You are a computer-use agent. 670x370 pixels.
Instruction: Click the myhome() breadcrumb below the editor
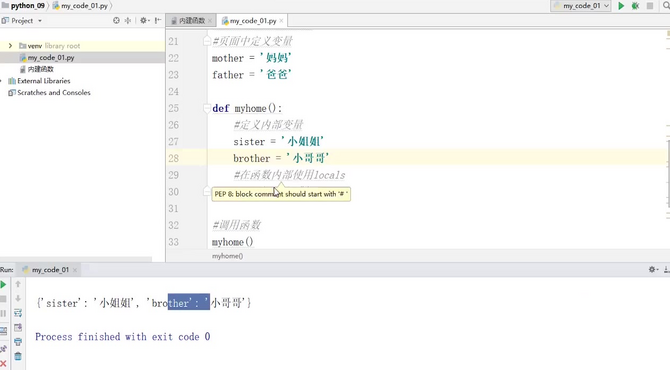click(227, 256)
